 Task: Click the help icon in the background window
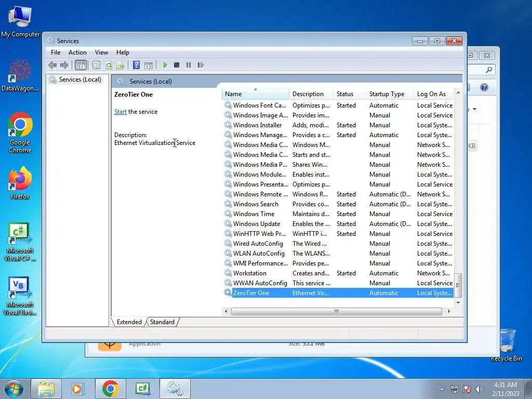(484, 87)
